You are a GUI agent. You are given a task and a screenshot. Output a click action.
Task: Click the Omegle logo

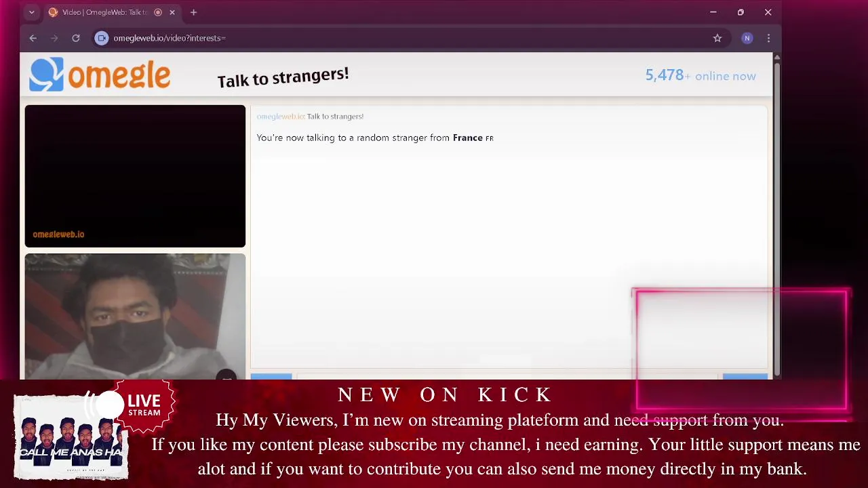coord(100,75)
